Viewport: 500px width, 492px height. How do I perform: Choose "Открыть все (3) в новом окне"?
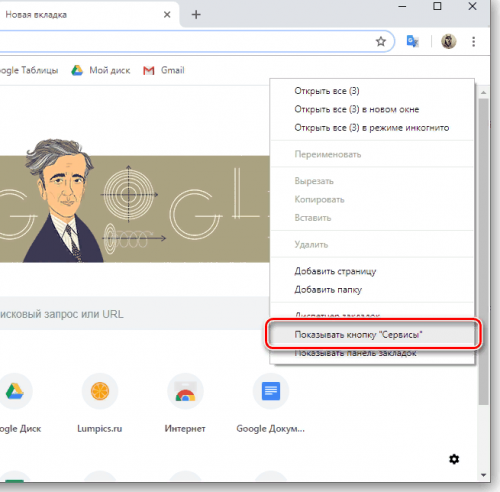point(372,109)
